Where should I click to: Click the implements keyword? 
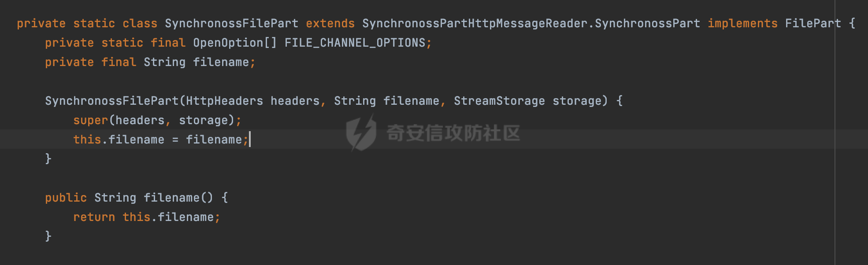pos(742,24)
